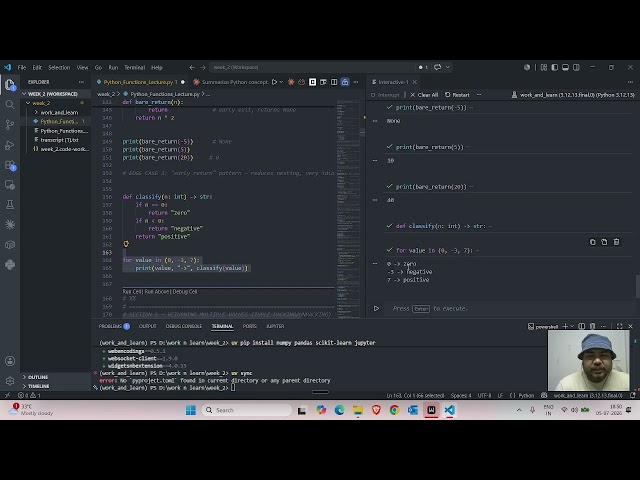
Task: Click Windows Start button
Action: [x=191, y=410]
